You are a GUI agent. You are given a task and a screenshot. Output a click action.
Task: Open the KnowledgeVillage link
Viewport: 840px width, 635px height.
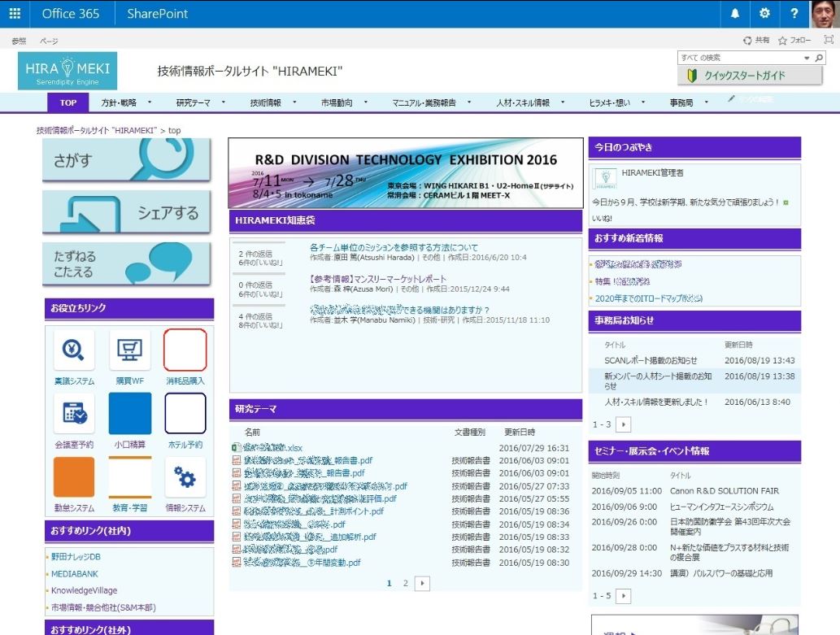[x=84, y=590]
